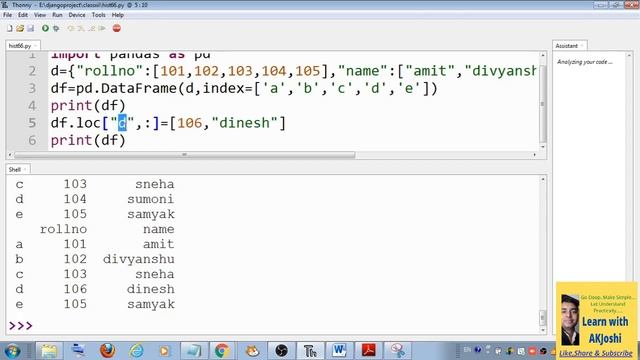Image resolution: width=640 pixels, height=360 pixels.
Task: Select the hist66.py editor tab
Action: tap(20, 46)
